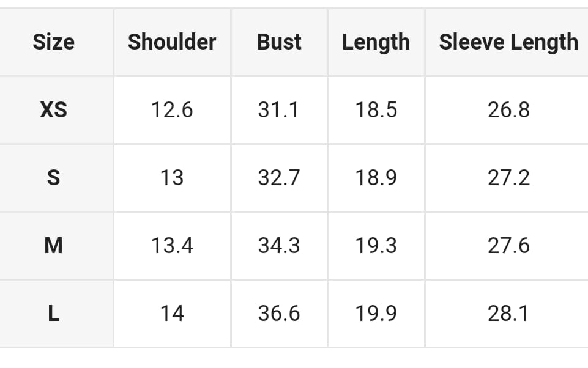588x368 pixels.
Task: Select the XS size row label
Action: (x=53, y=110)
